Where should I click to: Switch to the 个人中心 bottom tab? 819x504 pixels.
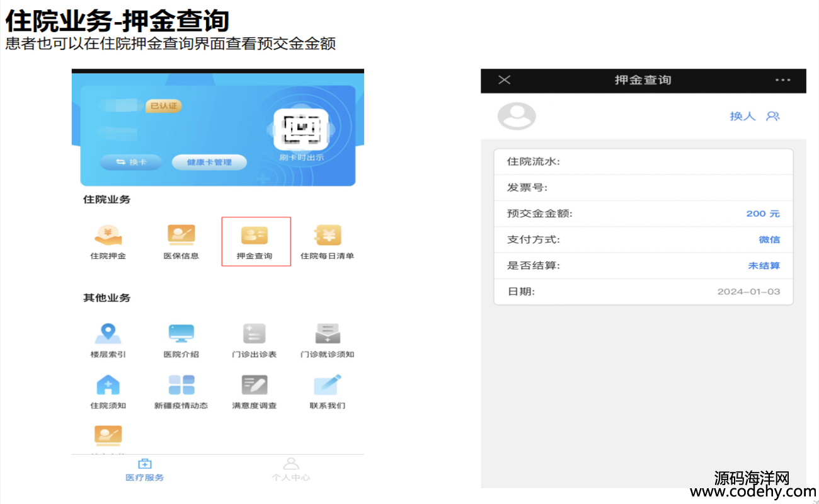tap(291, 471)
